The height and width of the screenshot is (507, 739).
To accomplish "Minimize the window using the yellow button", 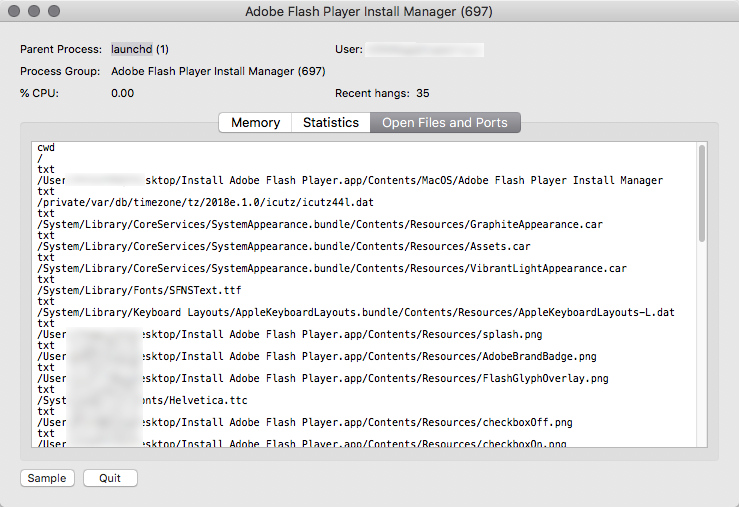I will click(x=33, y=12).
